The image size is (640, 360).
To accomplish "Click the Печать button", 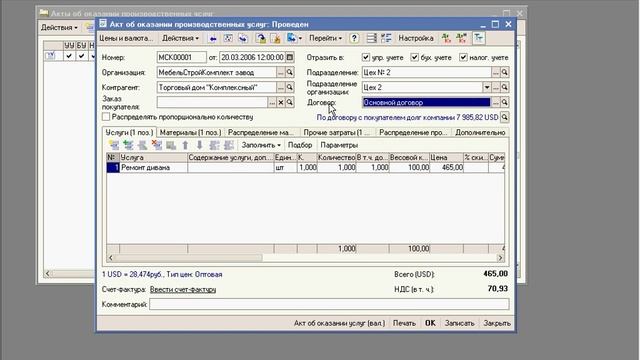I will (404, 323).
